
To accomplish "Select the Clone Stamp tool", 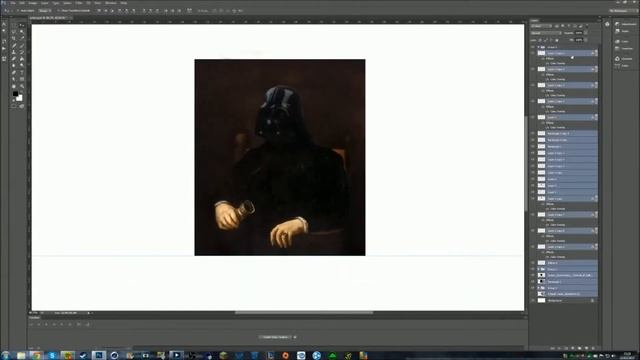I will [13, 52].
